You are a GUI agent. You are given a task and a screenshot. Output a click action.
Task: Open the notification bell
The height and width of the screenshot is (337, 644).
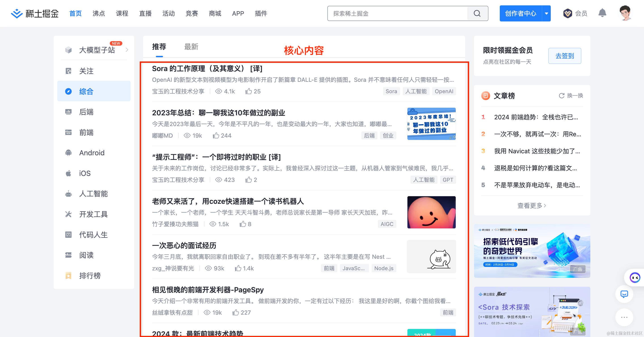(x=602, y=13)
